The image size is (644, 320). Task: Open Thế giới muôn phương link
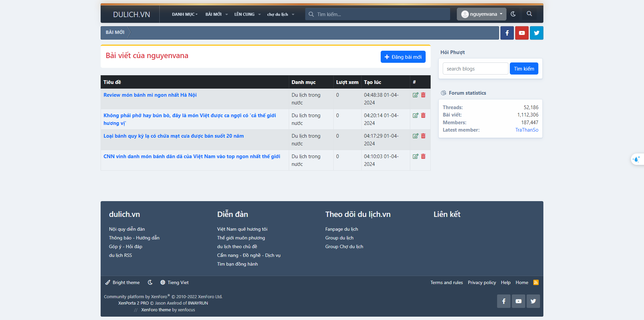[241, 238]
